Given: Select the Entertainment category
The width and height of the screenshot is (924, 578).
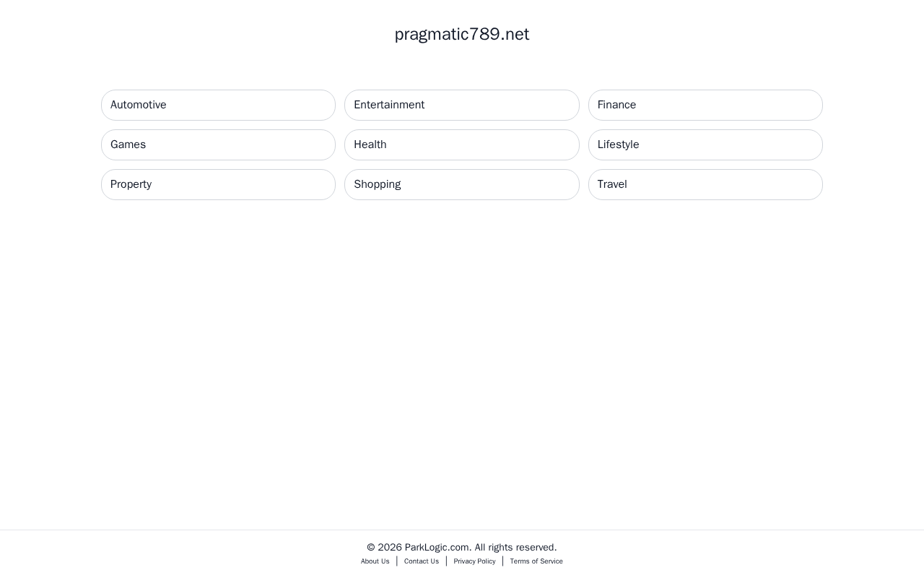Looking at the screenshot, I should (x=462, y=105).
